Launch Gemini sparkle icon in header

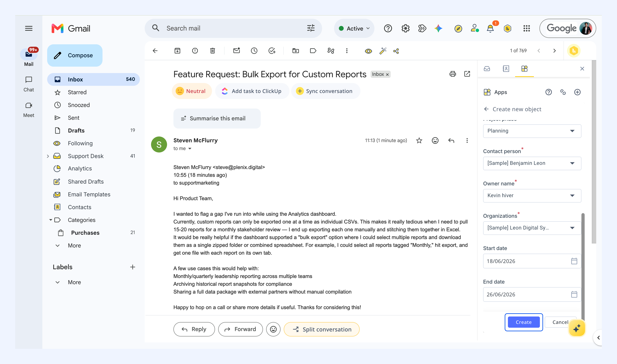[x=438, y=29]
